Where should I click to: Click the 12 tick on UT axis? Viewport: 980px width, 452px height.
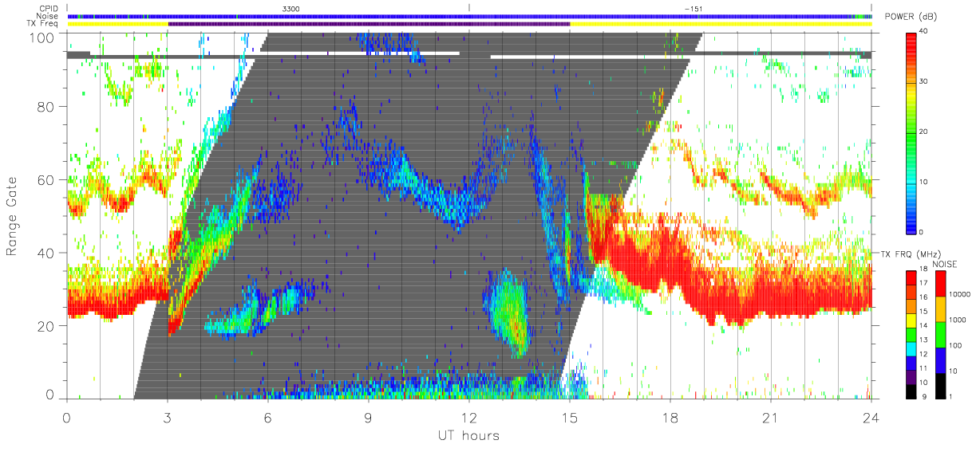click(469, 417)
